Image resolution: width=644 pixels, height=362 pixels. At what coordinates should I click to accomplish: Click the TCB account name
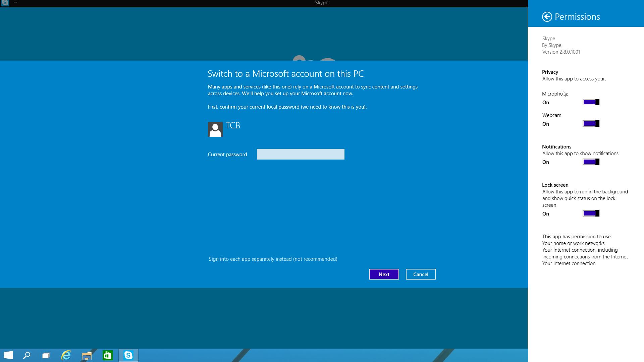233,125
